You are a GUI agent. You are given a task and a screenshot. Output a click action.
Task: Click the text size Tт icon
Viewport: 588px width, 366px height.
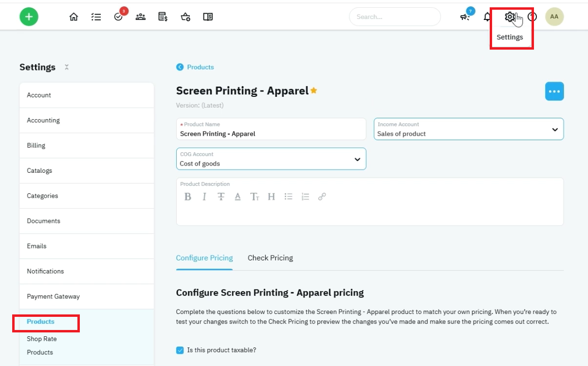tap(255, 197)
